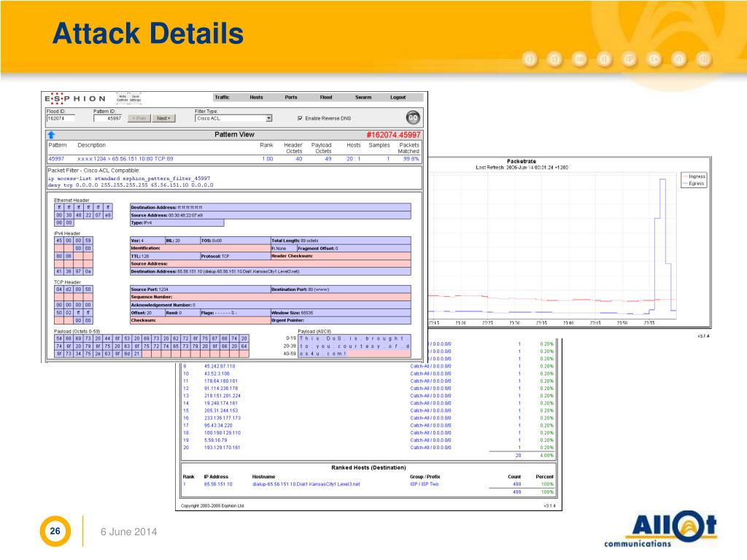Toggle the Enable Reverse DNS checkbox

300,118
